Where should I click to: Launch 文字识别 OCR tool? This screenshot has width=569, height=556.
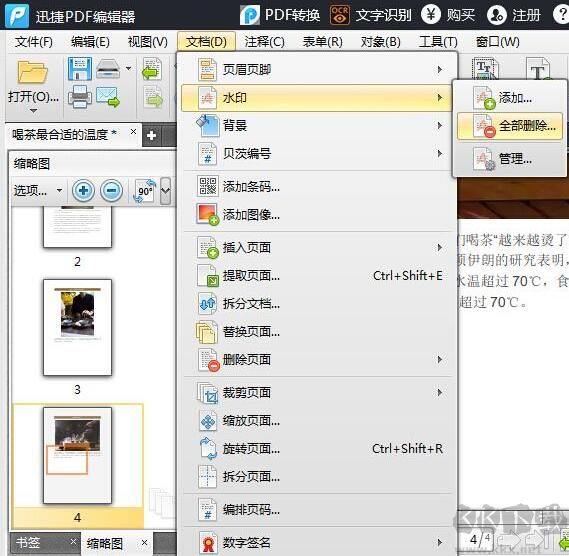(x=371, y=15)
